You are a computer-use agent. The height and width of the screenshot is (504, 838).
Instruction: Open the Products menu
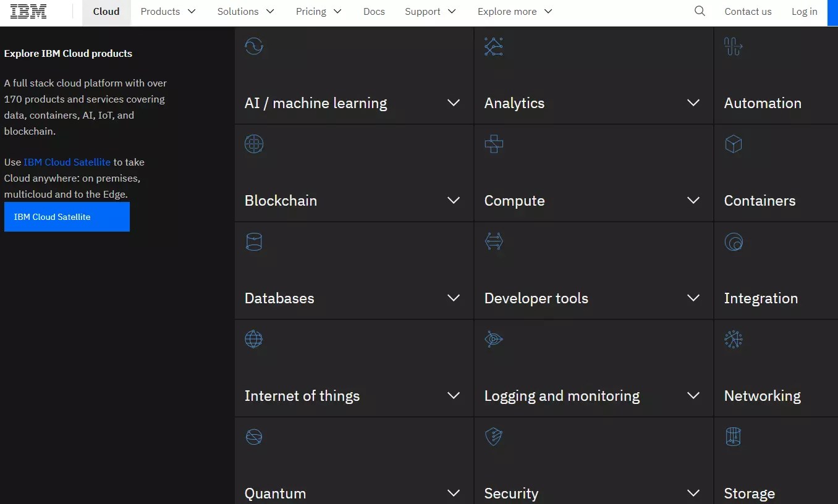coord(168,12)
